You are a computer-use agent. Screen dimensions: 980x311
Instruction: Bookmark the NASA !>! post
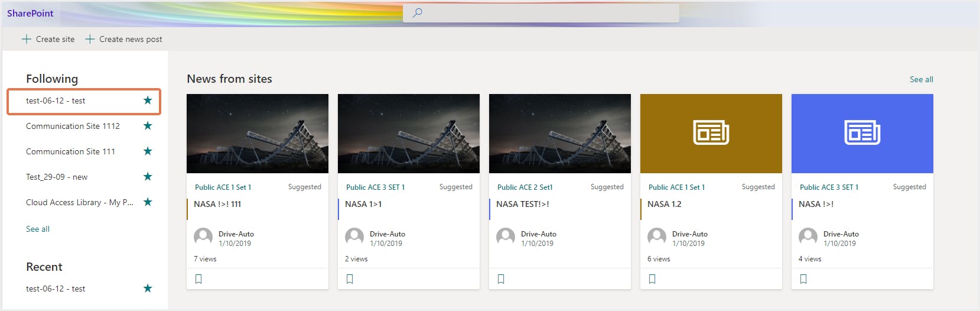coord(803,279)
